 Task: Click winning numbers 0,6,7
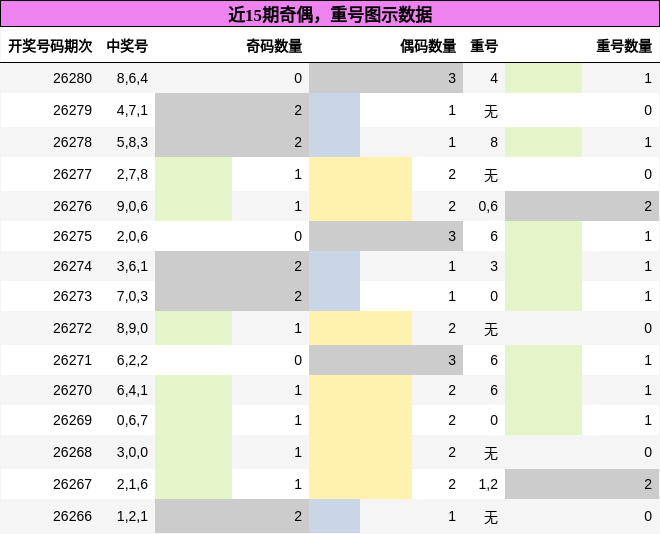pyautogui.click(x=132, y=420)
